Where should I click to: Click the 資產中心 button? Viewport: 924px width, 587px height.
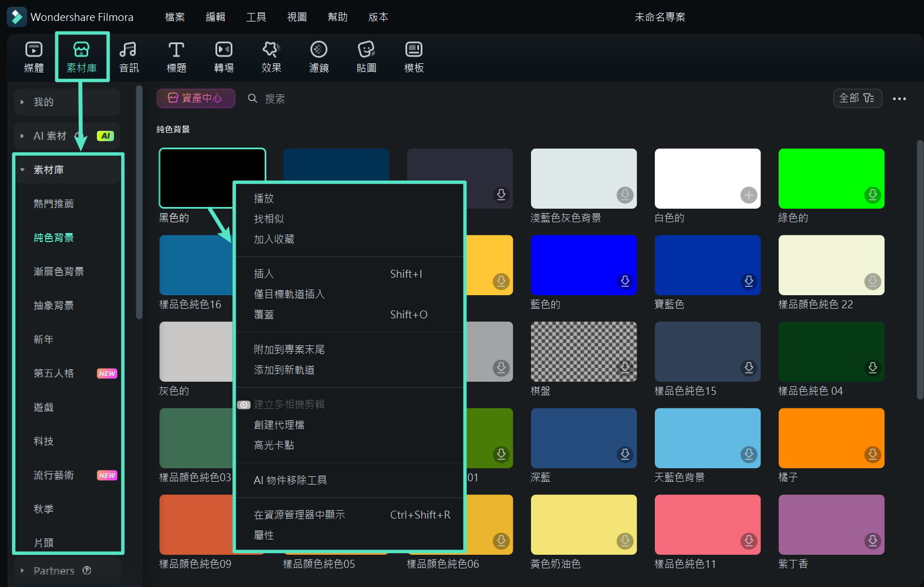(196, 98)
